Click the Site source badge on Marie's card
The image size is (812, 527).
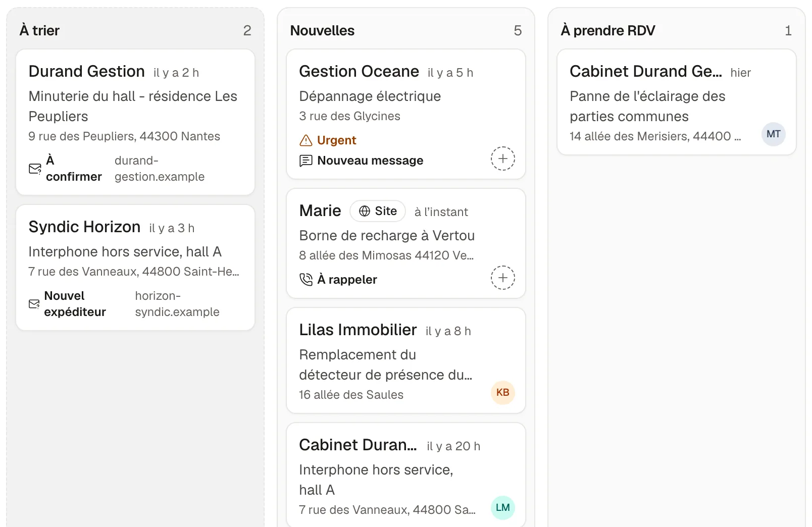[x=378, y=211]
